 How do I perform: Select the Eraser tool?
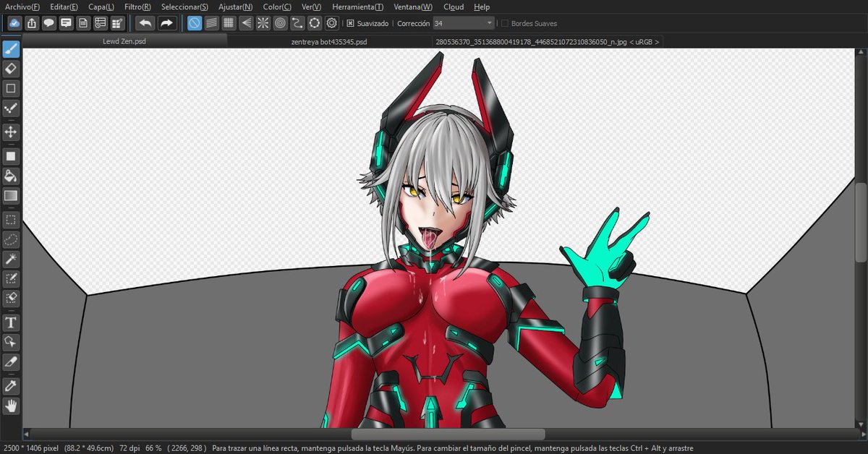coord(11,69)
